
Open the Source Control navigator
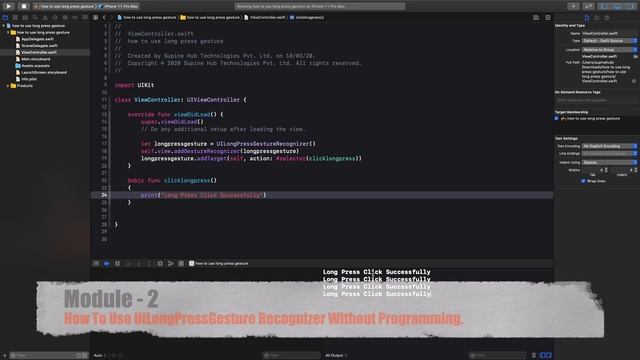[x=15, y=18]
